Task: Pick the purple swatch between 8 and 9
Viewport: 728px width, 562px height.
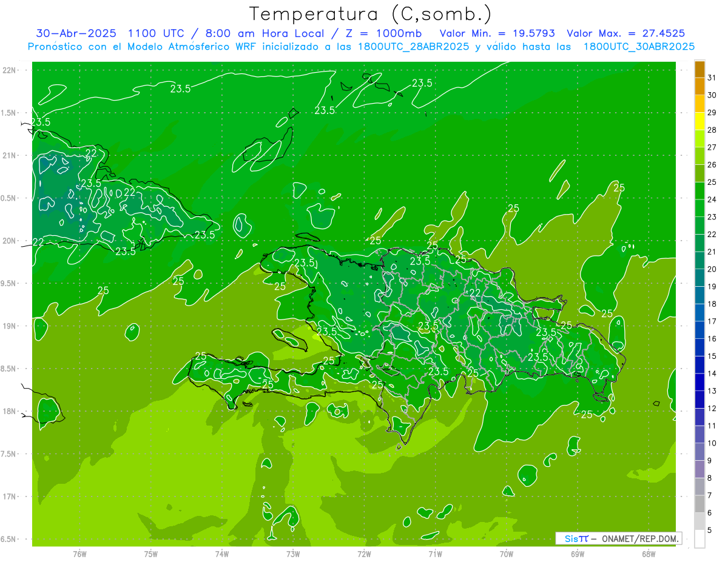Action: coord(699,470)
